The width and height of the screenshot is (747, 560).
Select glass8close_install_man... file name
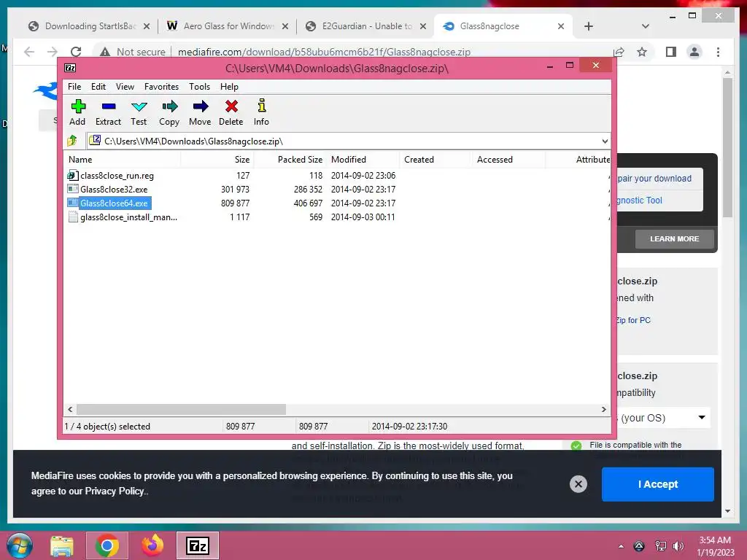click(128, 217)
